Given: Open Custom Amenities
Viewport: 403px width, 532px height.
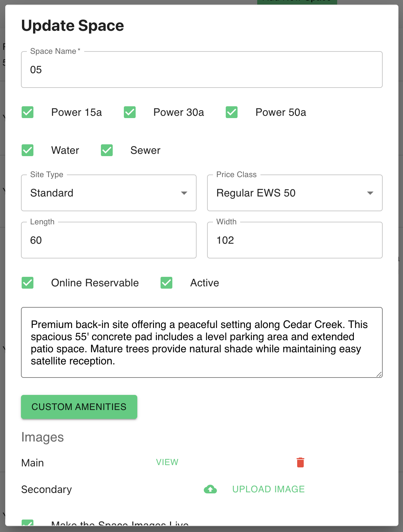Looking at the screenshot, I should [79, 407].
